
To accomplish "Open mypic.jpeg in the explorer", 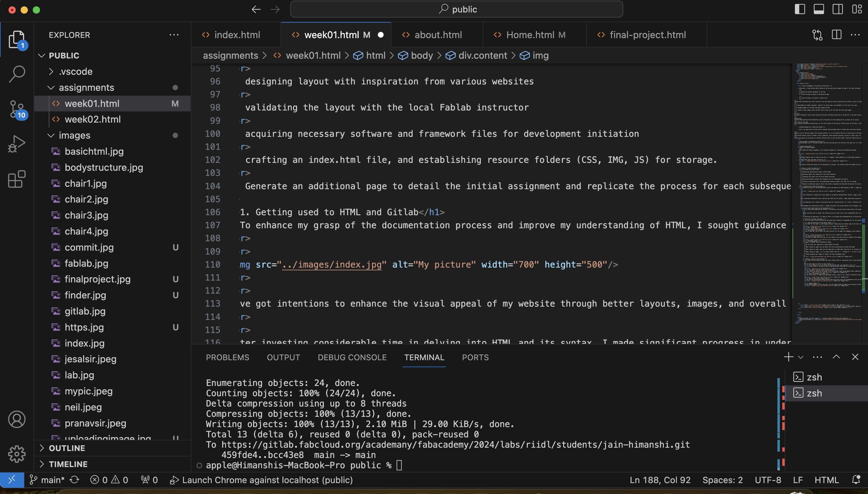I will (x=112, y=391).
